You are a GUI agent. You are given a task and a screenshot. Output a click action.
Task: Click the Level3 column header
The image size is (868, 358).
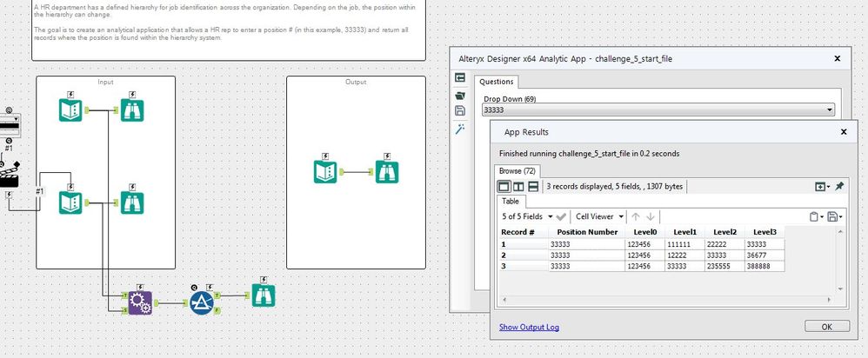point(765,232)
